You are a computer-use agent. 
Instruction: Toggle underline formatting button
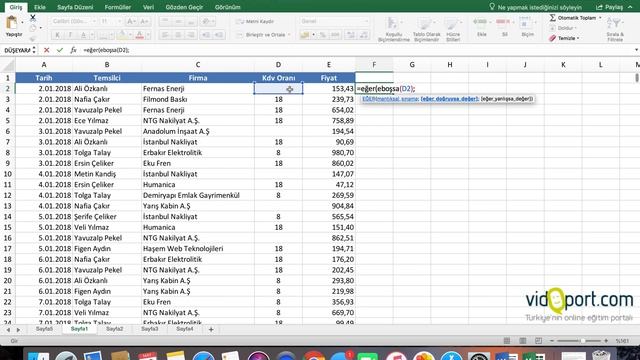[83, 35]
